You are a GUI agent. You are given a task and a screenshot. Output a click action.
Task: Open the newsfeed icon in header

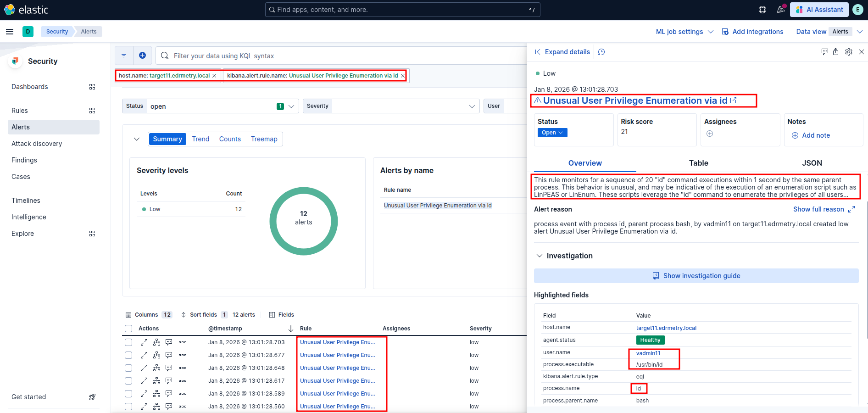[780, 10]
